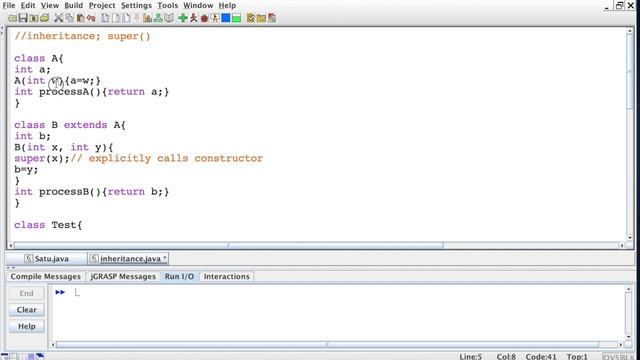This screenshot has height=360, width=640.
Task: Click the open-folder icon before the scissors
Action: pyautogui.click(x=44, y=18)
